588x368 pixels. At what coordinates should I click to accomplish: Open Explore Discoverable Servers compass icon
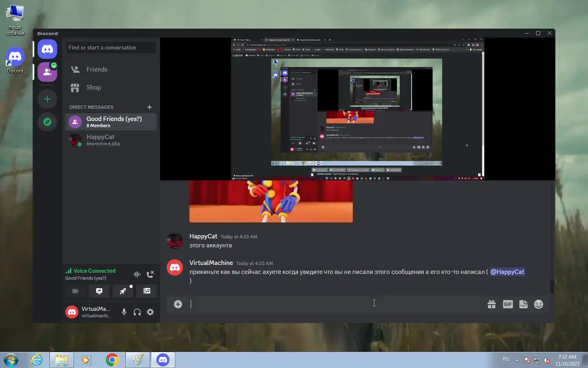pyautogui.click(x=47, y=122)
